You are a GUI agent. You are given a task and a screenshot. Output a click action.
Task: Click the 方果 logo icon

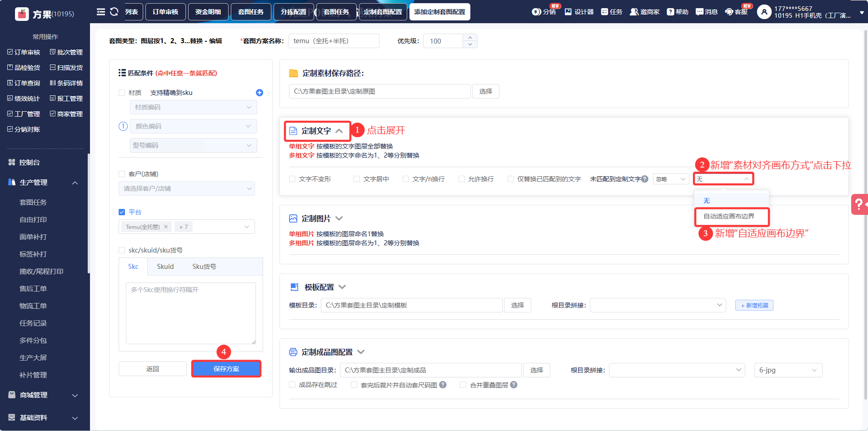pos(22,14)
